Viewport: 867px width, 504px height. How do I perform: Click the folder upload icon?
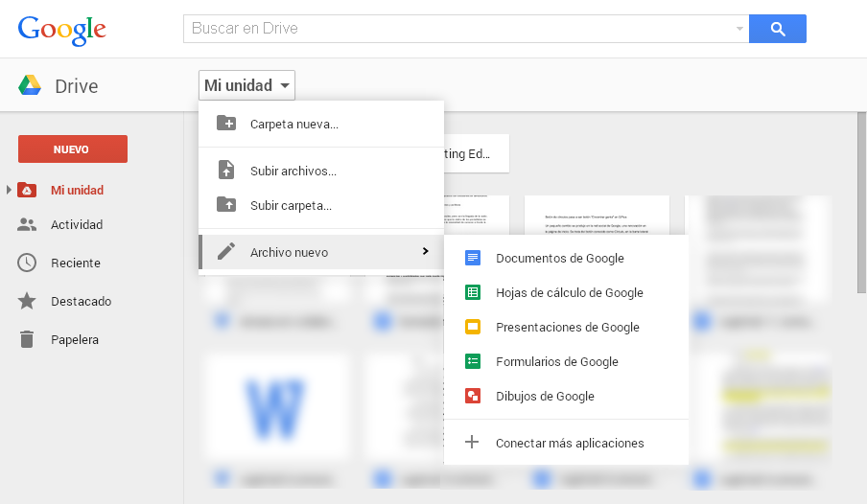(x=226, y=204)
